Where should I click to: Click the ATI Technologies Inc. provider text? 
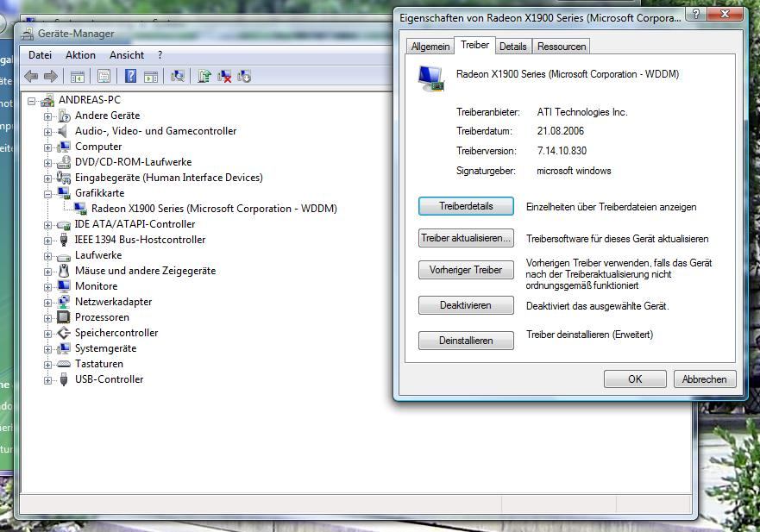[x=582, y=112]
